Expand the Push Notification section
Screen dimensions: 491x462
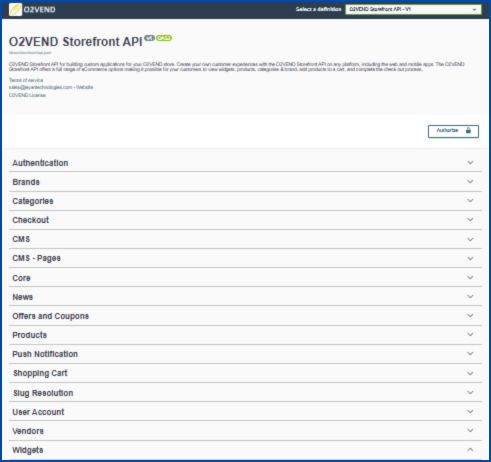tap(245, 354)
